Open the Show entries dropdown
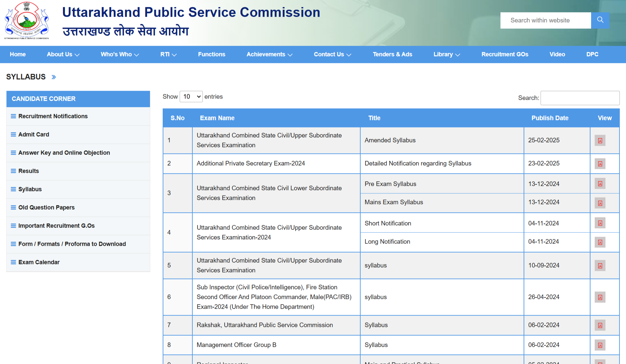The height and width of the screenshot is (364, 626). click(191, 96)
